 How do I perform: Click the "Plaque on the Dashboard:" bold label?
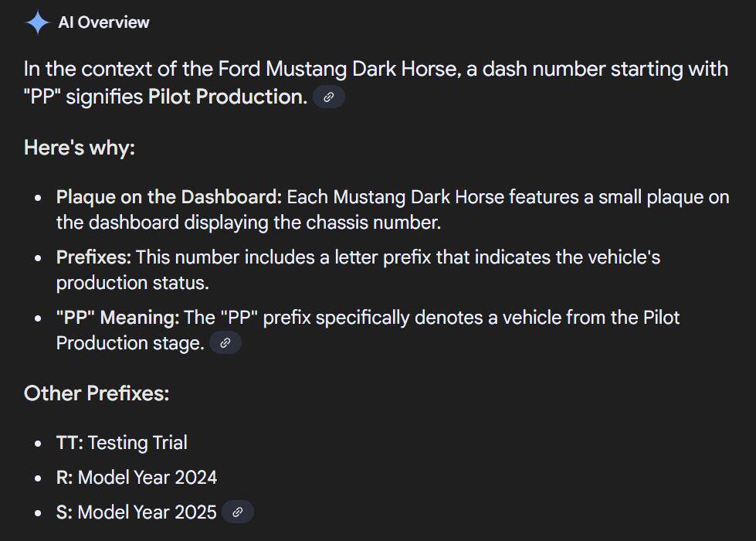click(x=169, y=197)
